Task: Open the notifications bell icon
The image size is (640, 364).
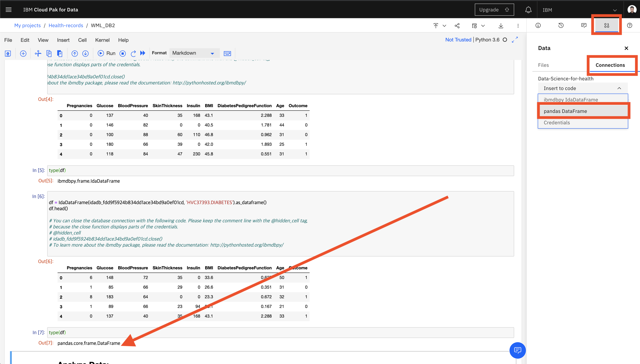Action: pos(528,10)
